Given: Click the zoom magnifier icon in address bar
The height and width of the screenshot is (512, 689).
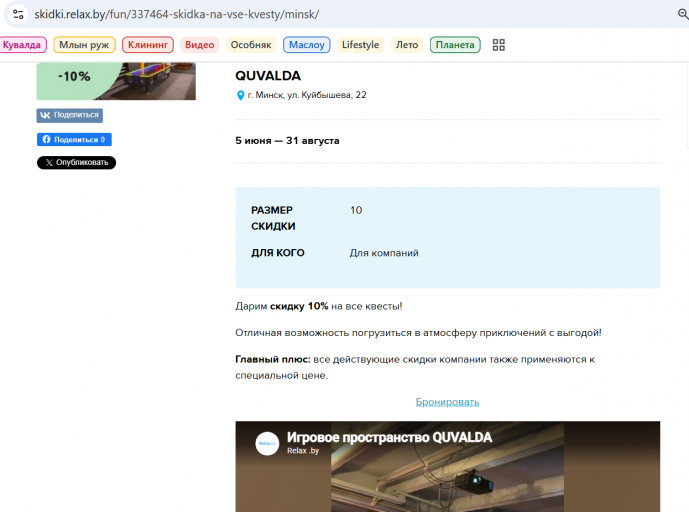Looking at the screenshot, I should point(683,14).
